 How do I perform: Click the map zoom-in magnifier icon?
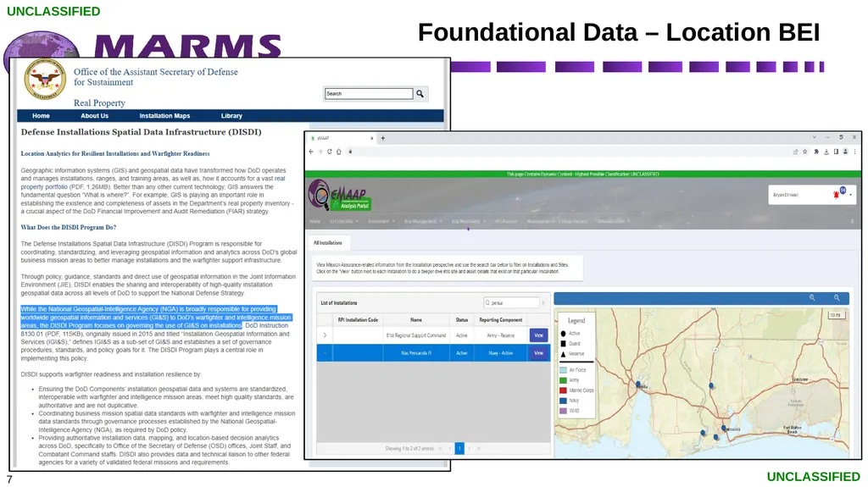coord(812,298)
